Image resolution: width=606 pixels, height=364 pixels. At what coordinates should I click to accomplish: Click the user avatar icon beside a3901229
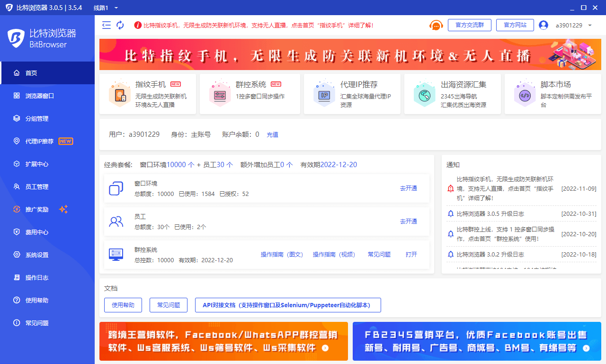(544, 25)
